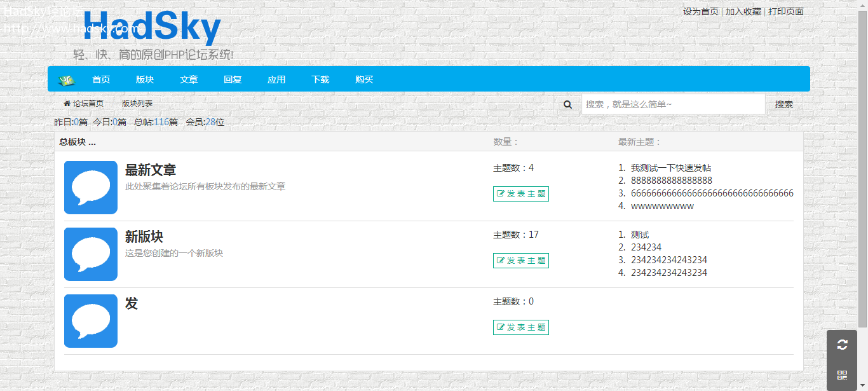Open the 版块 navigation item
868x391 pixels.
coord(145,79)
